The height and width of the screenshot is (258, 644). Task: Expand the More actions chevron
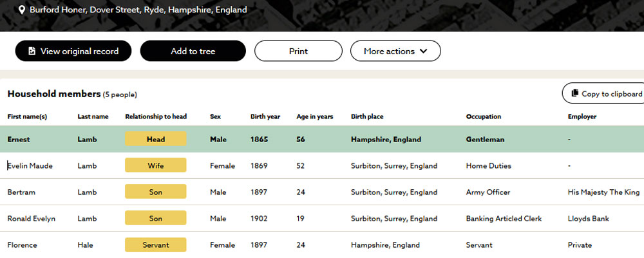pos(423,51)
